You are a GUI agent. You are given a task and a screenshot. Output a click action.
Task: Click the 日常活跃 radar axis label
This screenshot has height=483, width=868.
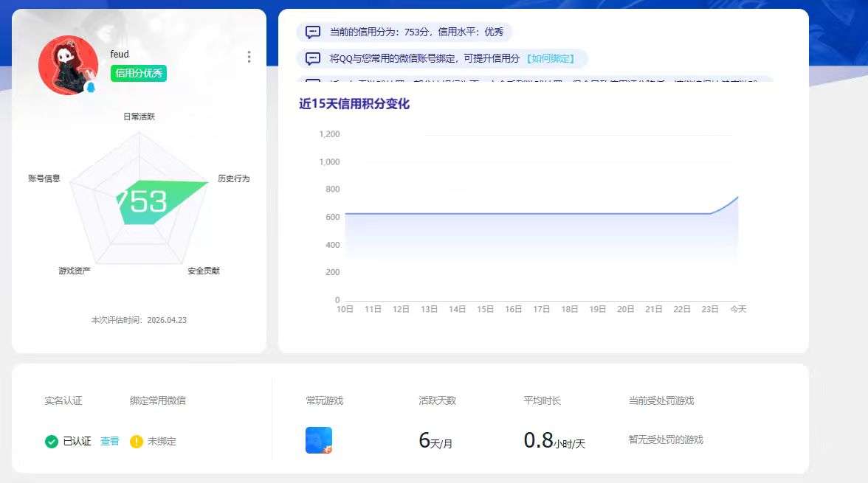point(139,117)
